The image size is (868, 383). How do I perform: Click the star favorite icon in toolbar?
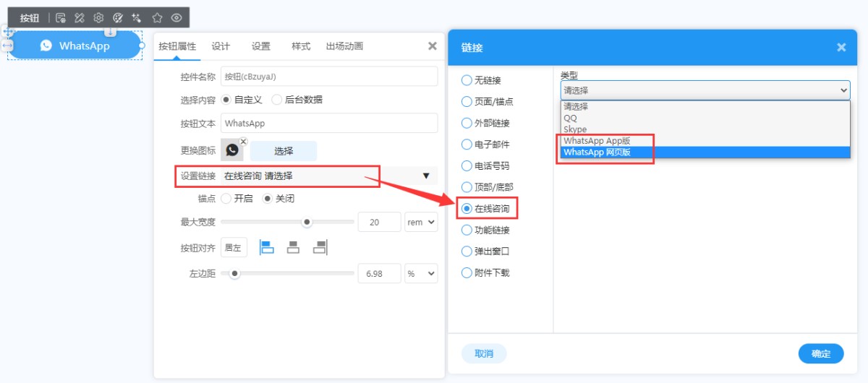click(157, 17)
